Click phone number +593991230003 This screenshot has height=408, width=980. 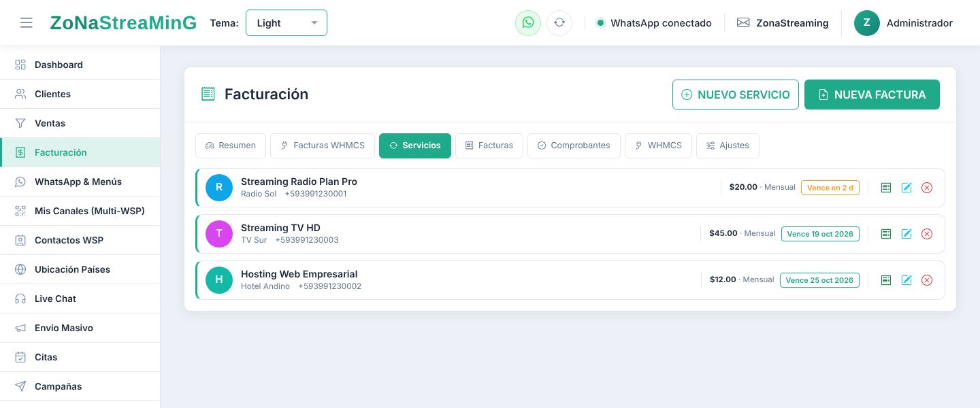coord(307,240)
